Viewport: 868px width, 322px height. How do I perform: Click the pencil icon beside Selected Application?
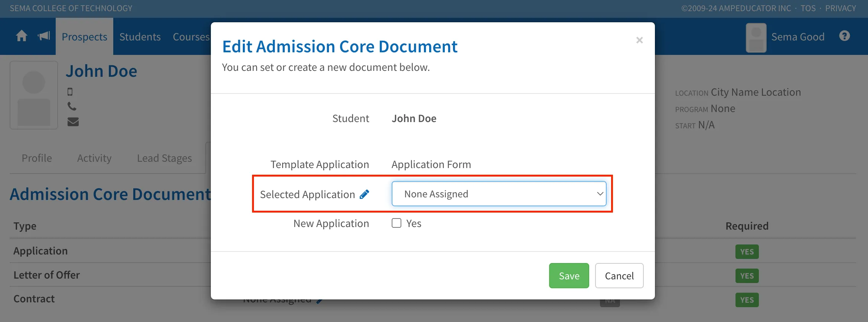pos(365,194)
